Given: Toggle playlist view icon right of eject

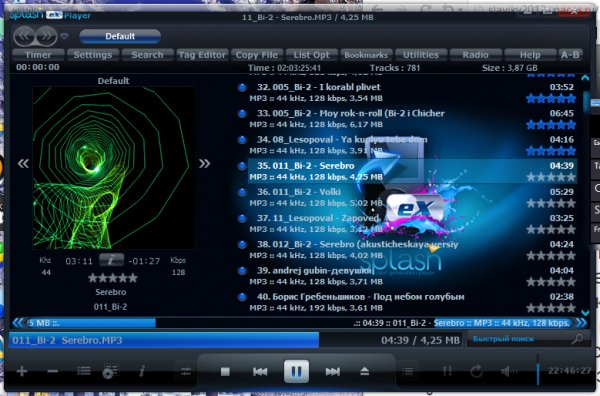Looking at the screenshot, I should 408,372.
